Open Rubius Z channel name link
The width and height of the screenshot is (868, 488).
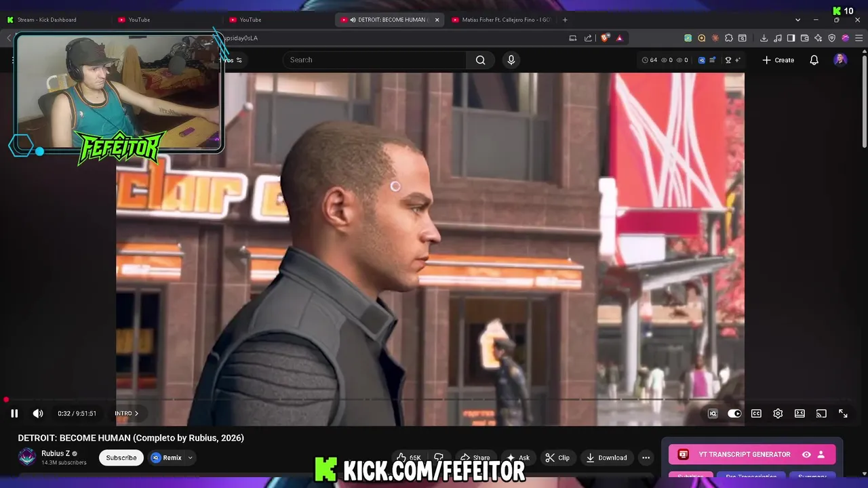pos(56,453)
